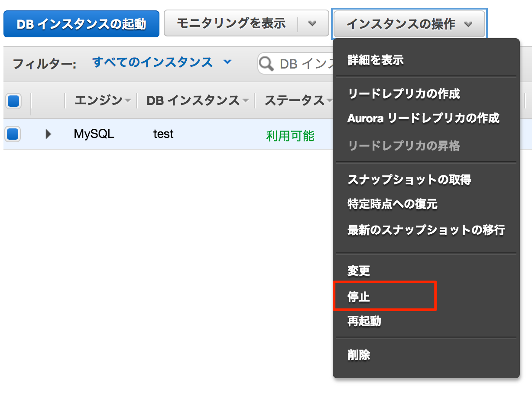Viewport: 532px width, 393px height.
Task: Click the DB インスタンスの起動 button
Action: click(81, 24)
